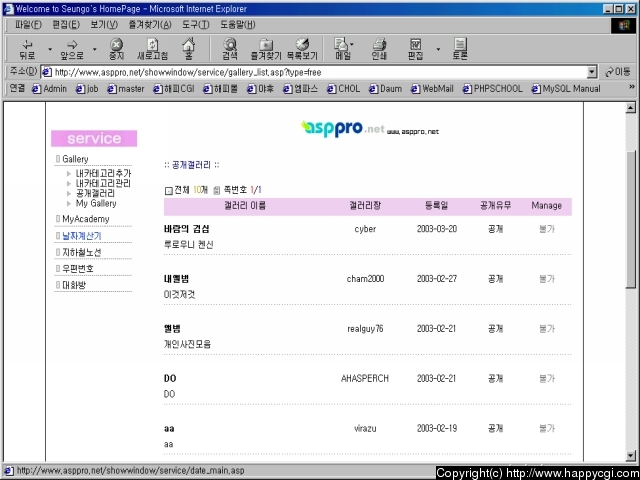Open 내카테고리추가 under Gallery
This screenshot has width=640, height=480.
tap(103, 173)
